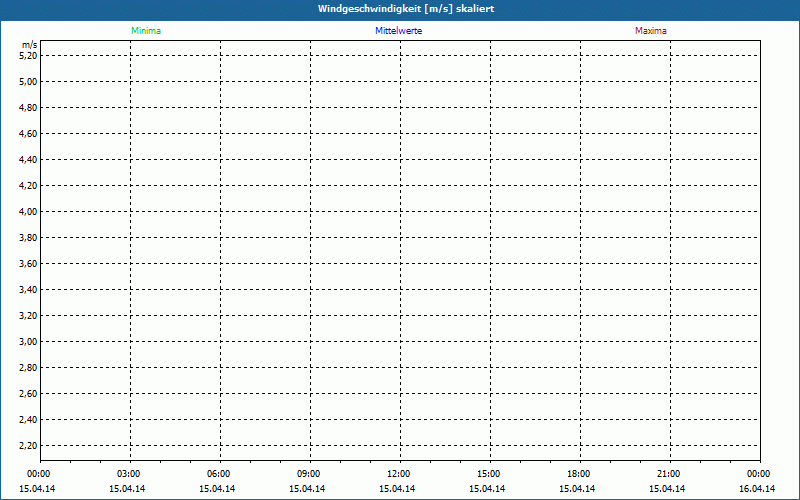Image resolution: width=800 pixels, height=500 pixels.
Task: Click the 16.04.14 date label
Action: pyautogui.click(x=757, y=489)
